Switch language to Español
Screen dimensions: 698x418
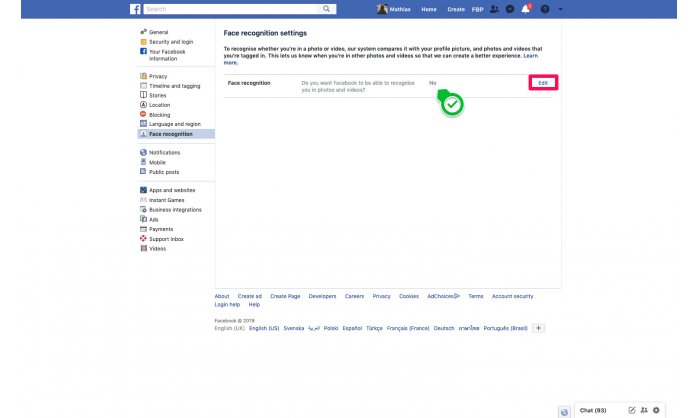coord(352,328)
